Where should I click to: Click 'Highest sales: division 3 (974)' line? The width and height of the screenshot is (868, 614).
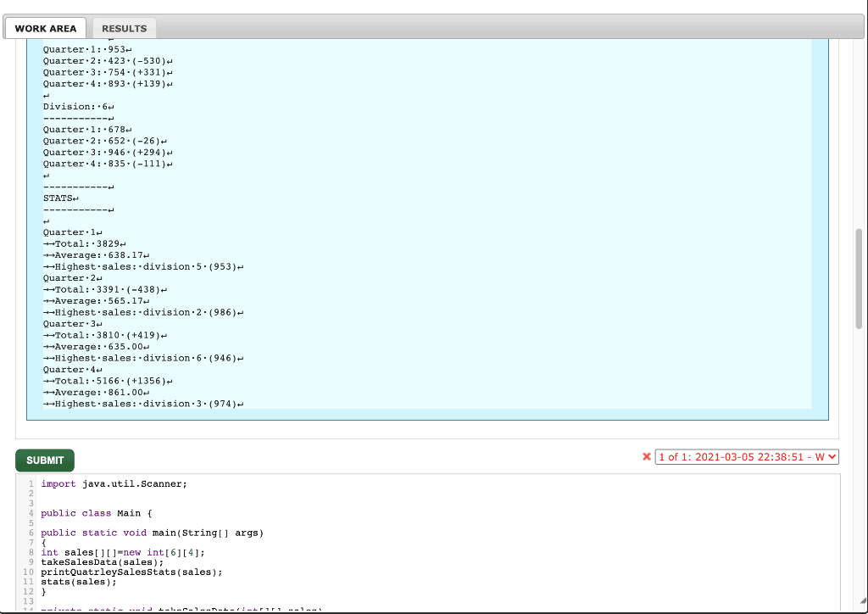(x=143, y=405)
